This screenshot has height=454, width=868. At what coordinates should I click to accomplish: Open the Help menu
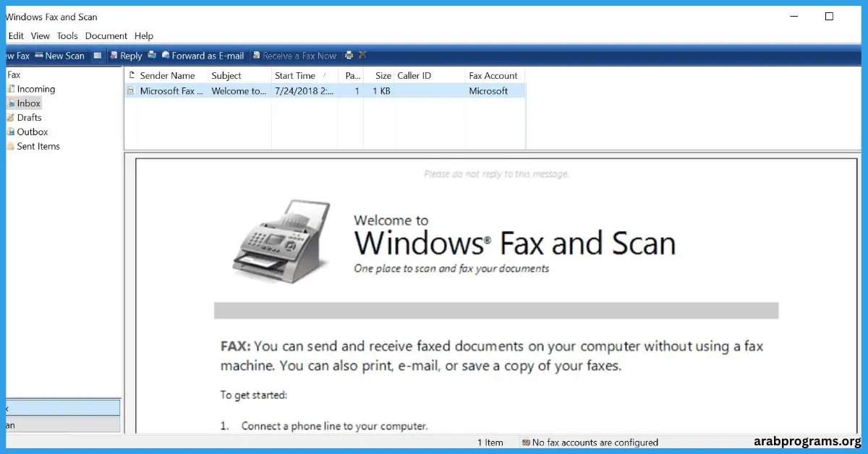[x=144, y=36]
